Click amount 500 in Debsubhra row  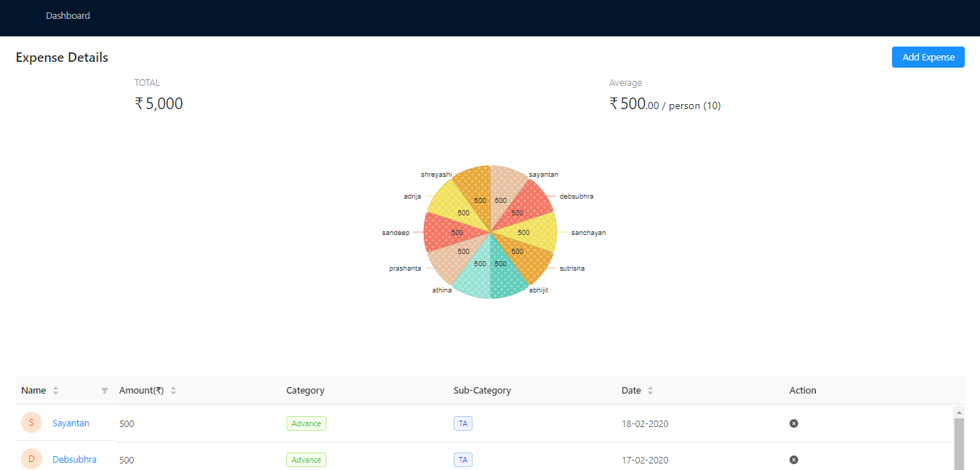(126, 460)
